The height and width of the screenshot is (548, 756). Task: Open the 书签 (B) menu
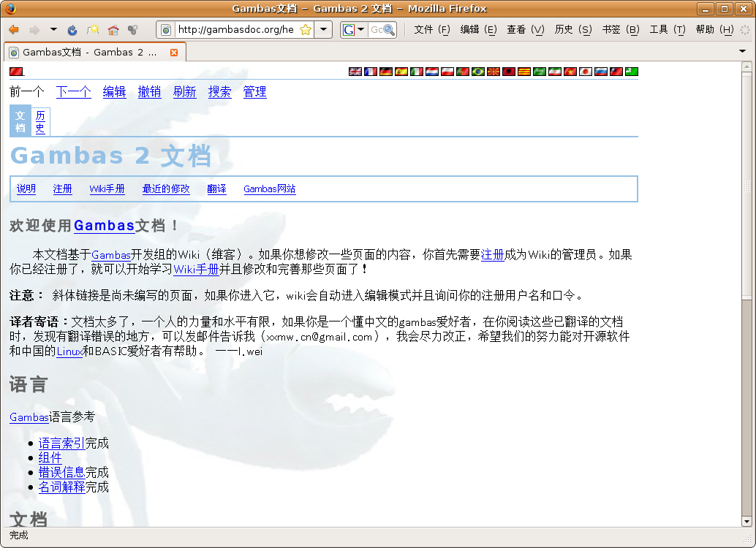[621, 30]
